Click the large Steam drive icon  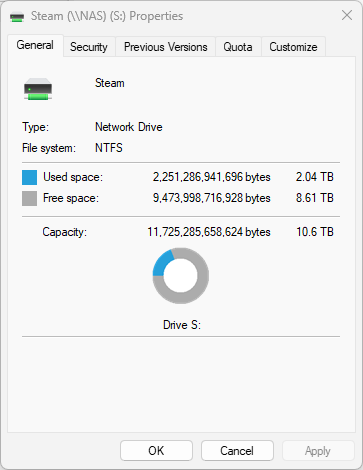(38, 89)
